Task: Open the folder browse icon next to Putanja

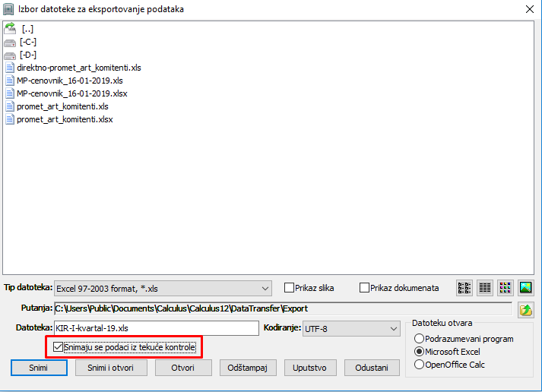Action: (x=525, y=309)
